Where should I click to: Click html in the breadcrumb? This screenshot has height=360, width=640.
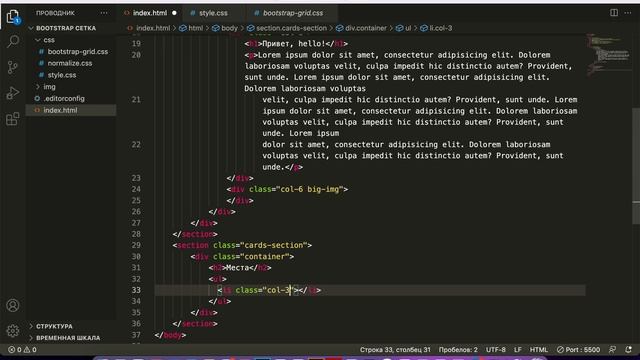click(196, 28)
